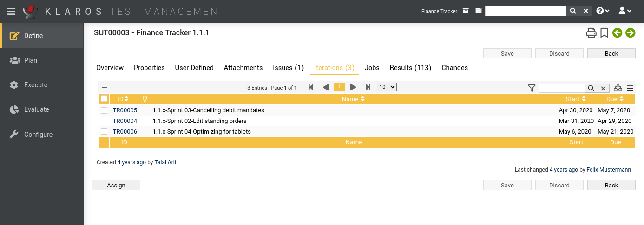Click the table search input field

point(562,88)
